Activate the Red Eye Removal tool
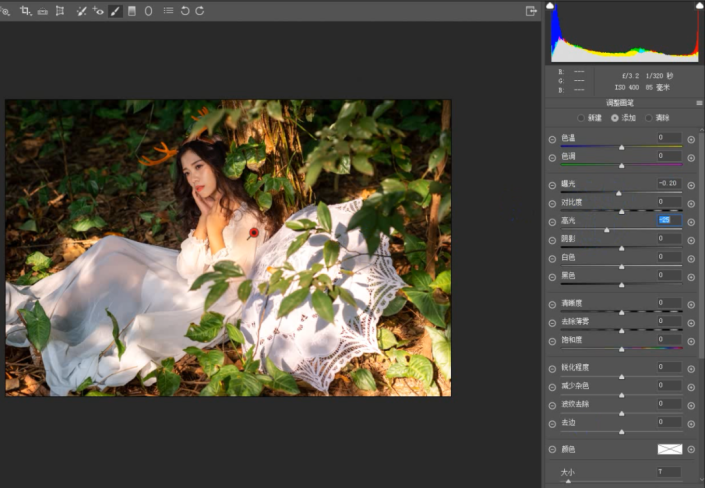Image resolution: width=705 pixels, height=488 pixels. pos(98,10)
